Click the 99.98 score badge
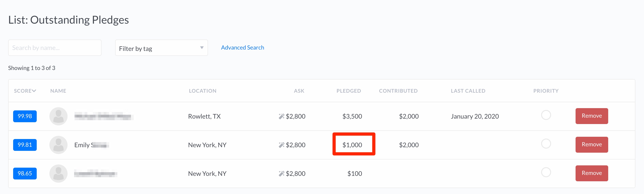This screenshot has height=194, width=644. (25, 116)
